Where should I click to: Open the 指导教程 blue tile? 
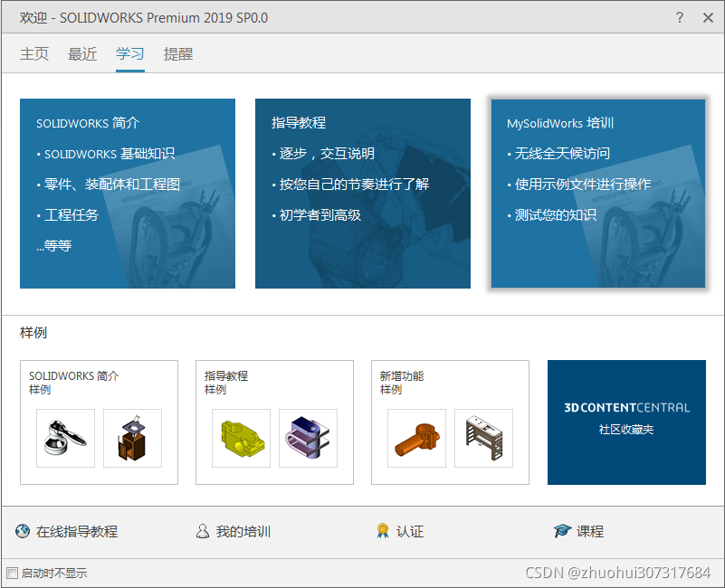tap(362, 194)
